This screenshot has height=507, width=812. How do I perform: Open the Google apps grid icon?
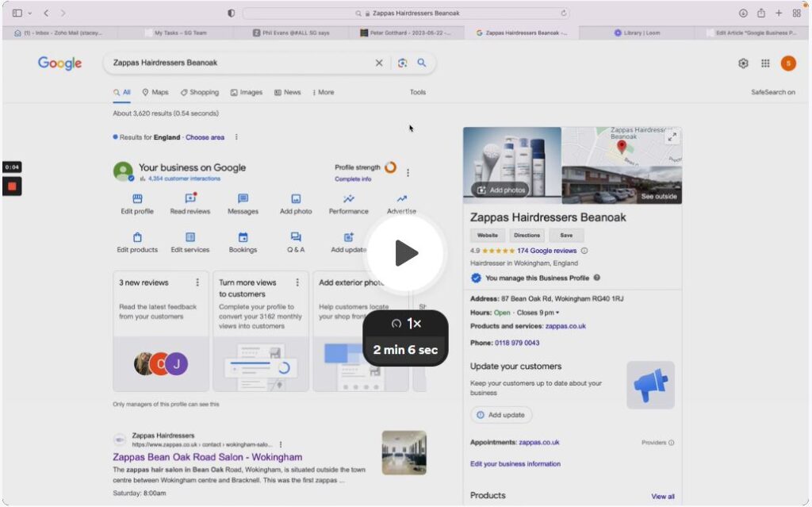[x=765, y=63]
